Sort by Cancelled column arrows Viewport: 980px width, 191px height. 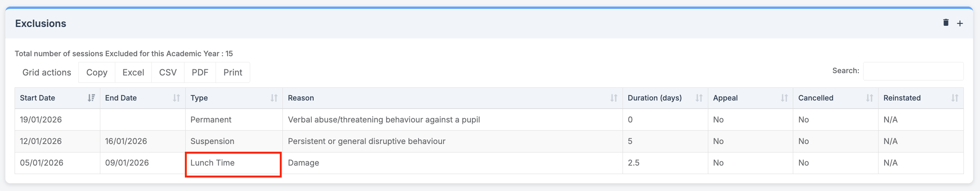click(x=870, y=98)
